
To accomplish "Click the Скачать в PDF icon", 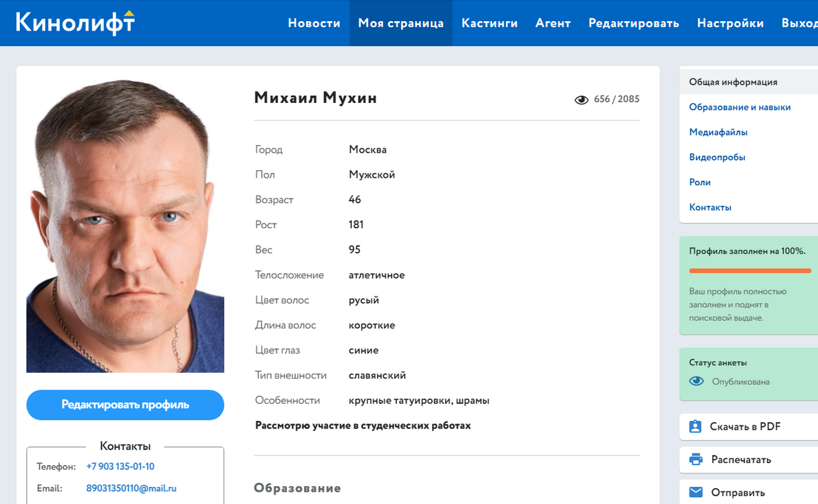I will (695, 426).
